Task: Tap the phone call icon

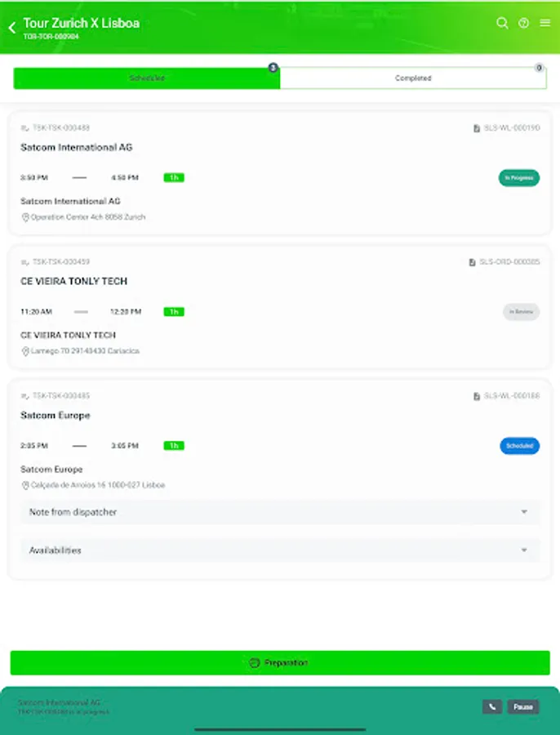Action: (x=492, y=706)
